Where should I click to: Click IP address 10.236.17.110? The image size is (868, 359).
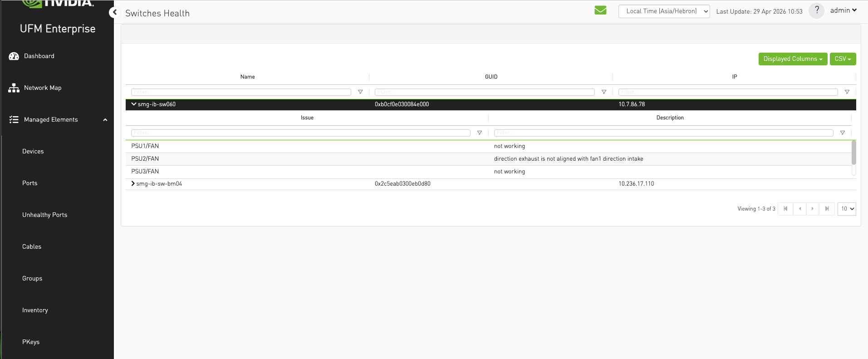tap(636, 184)
